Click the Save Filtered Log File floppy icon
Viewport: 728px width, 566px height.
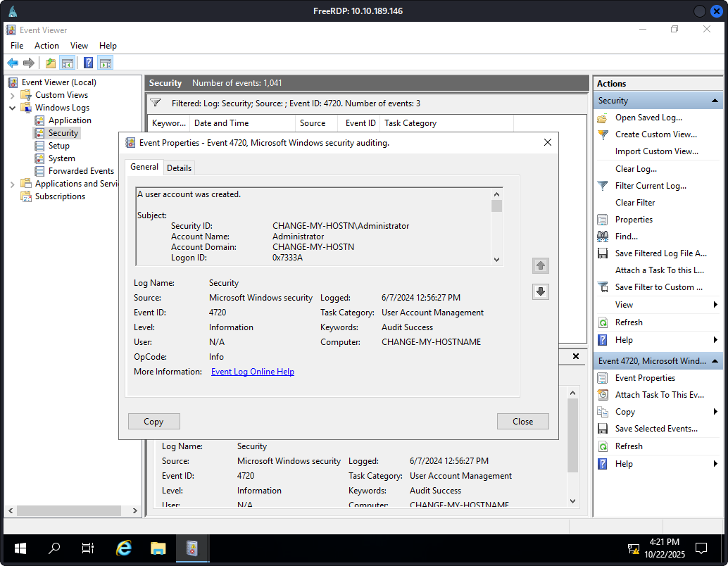602,253
